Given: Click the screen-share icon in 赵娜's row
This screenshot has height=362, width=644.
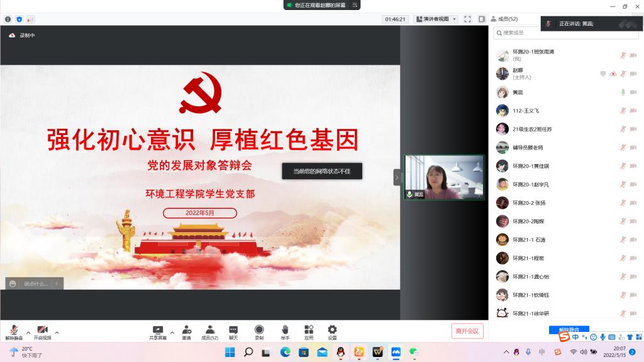Looking at the screenshot, I should pyautogui.click(x=602, y=74).
